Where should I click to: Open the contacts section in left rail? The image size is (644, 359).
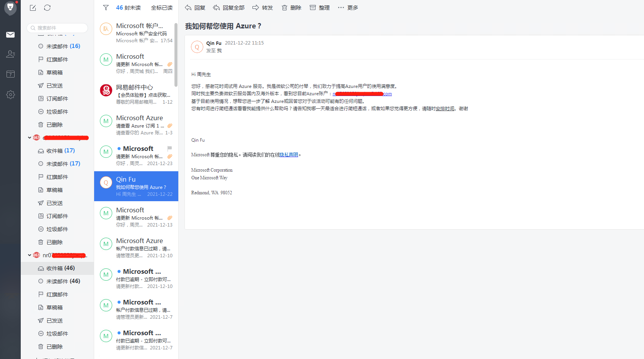10,54
